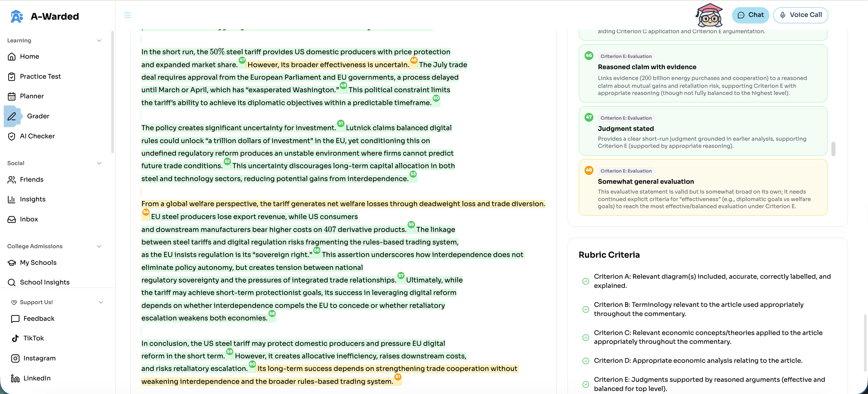This screenshot has height=394, width=868.
Task: Click the Criterion A checkmark circle
Action: pos(586,281)
